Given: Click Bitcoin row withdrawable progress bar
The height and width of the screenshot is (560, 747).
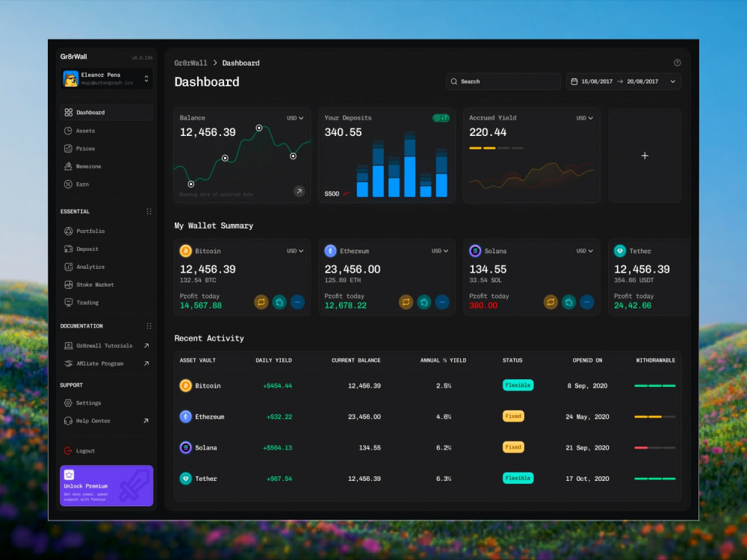Looking at the screenshot, I should 654,386.
